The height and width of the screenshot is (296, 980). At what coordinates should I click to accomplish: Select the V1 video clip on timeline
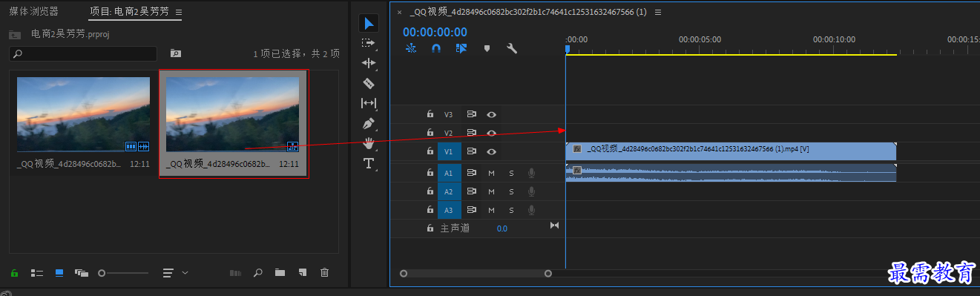click(731, 151)
